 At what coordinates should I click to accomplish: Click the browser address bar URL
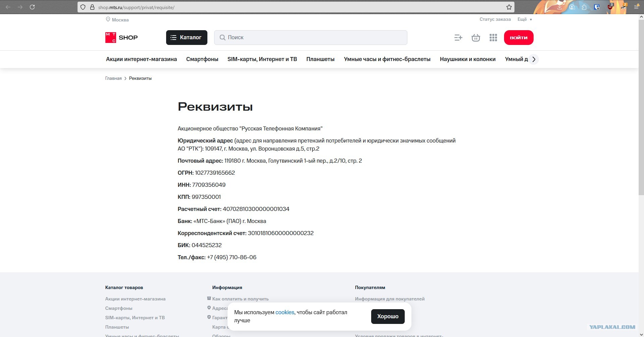pyautogui.click(x=136, y=7)
